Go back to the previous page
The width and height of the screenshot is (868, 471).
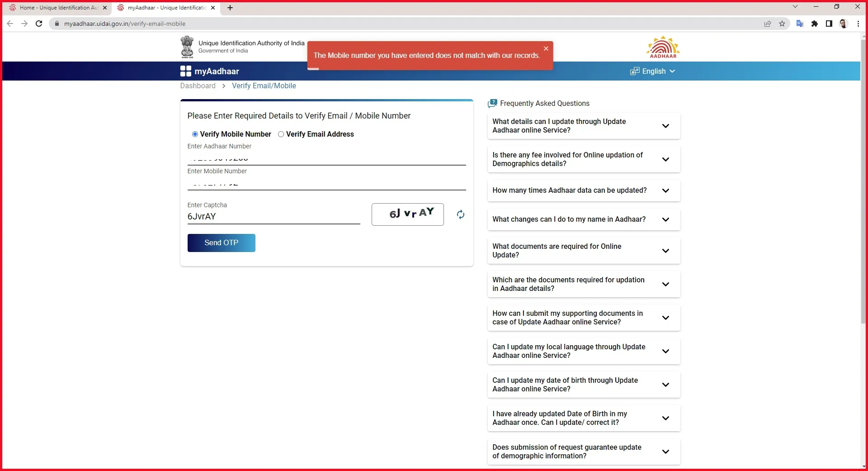pyautogui.click(x=10, y=24)
